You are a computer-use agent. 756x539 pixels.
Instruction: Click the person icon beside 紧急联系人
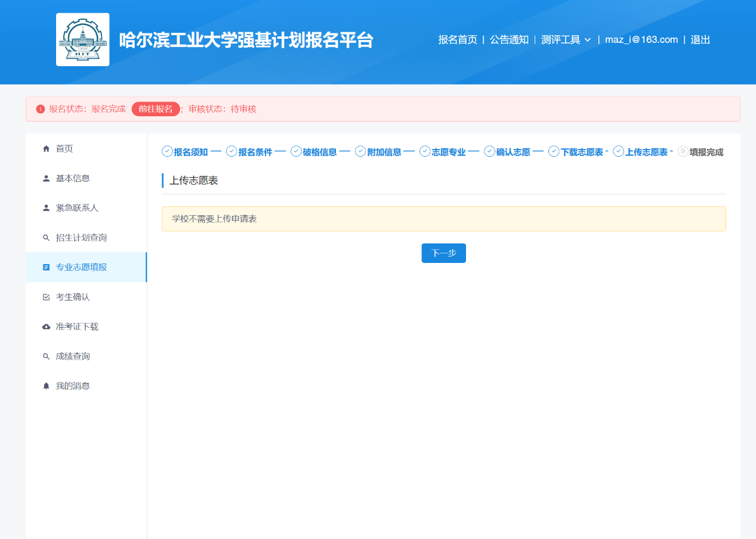pos(46,208)
